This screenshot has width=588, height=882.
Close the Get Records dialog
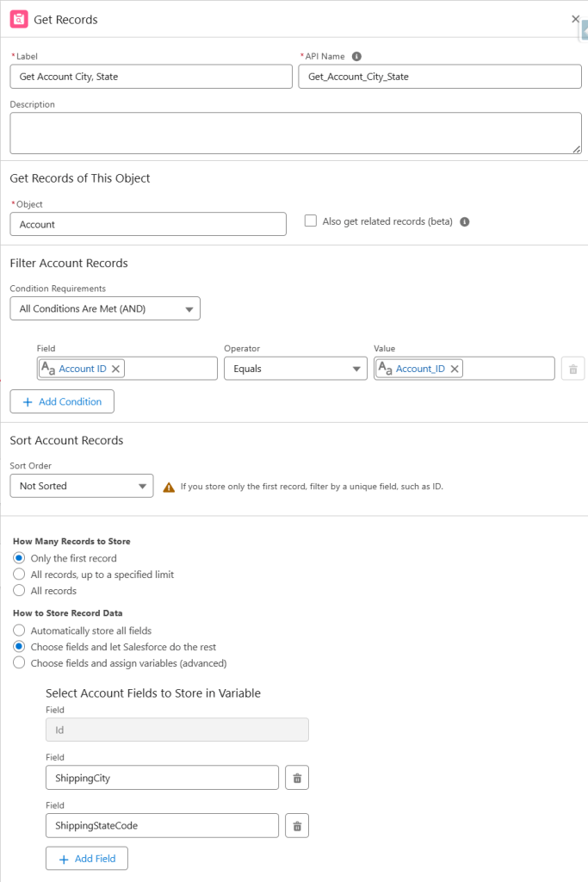point(575,19)
